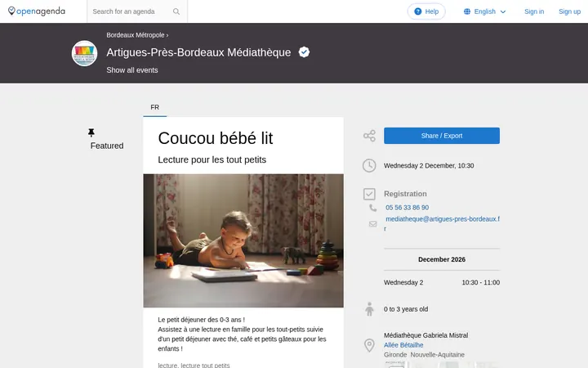Click the search magnifier icon

click(176, 11)
